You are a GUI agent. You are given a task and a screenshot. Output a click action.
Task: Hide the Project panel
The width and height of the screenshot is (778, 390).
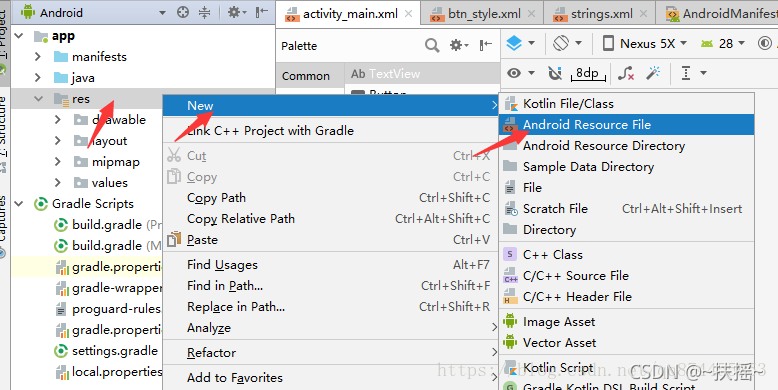(261, 12)
